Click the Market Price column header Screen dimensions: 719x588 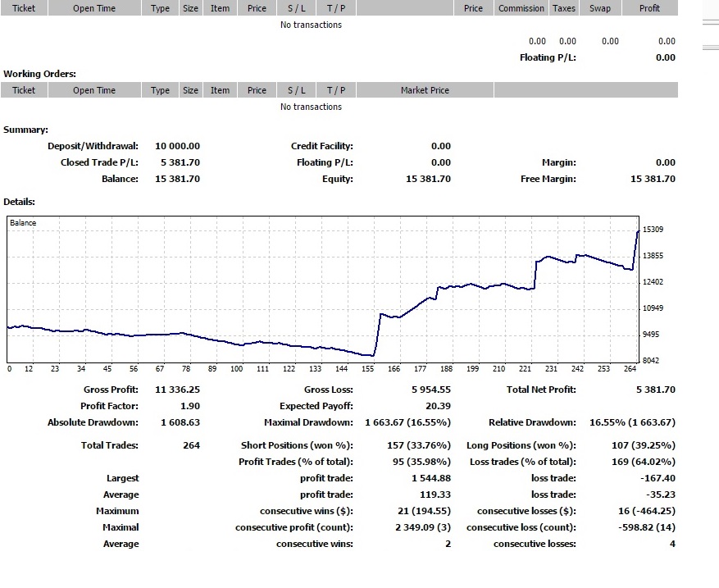click(425, 90)
